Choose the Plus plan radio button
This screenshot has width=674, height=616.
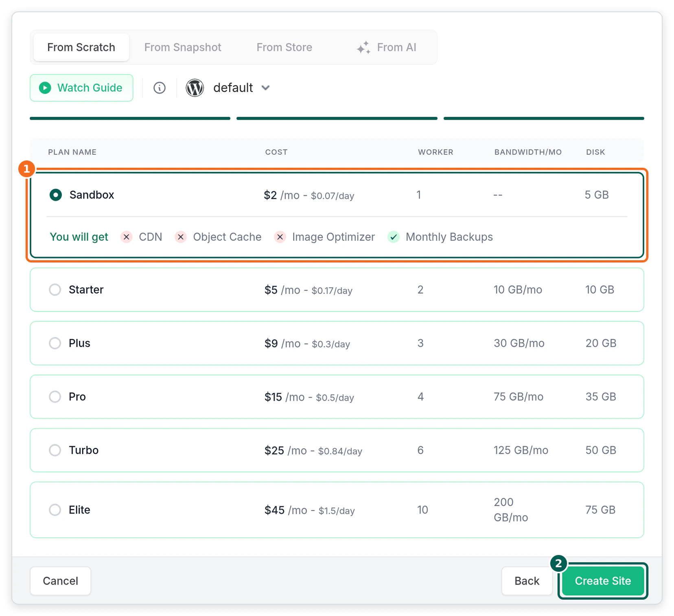(55, 343)
